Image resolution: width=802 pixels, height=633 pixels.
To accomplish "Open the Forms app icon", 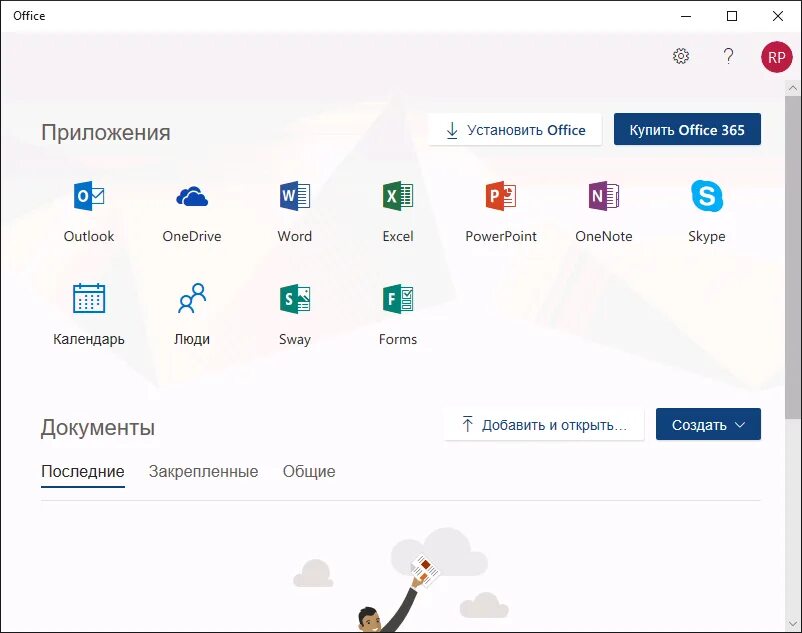I will pos(398,299).
